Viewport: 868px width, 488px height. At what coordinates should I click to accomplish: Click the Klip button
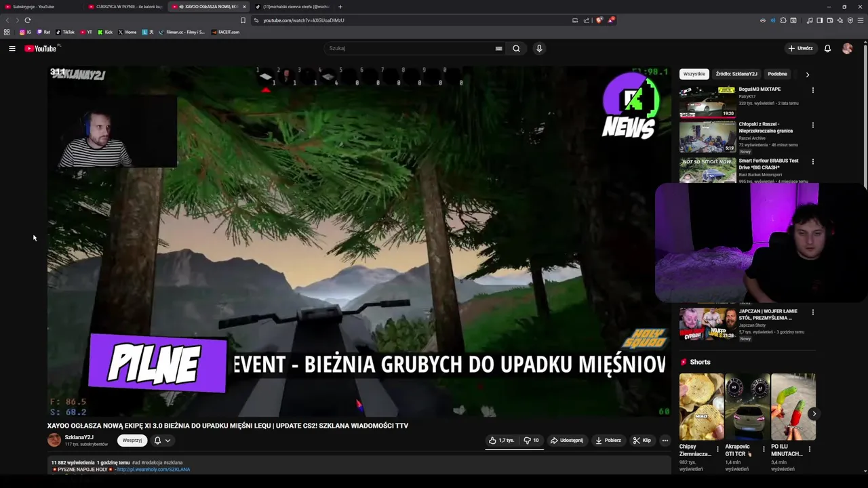642,441
